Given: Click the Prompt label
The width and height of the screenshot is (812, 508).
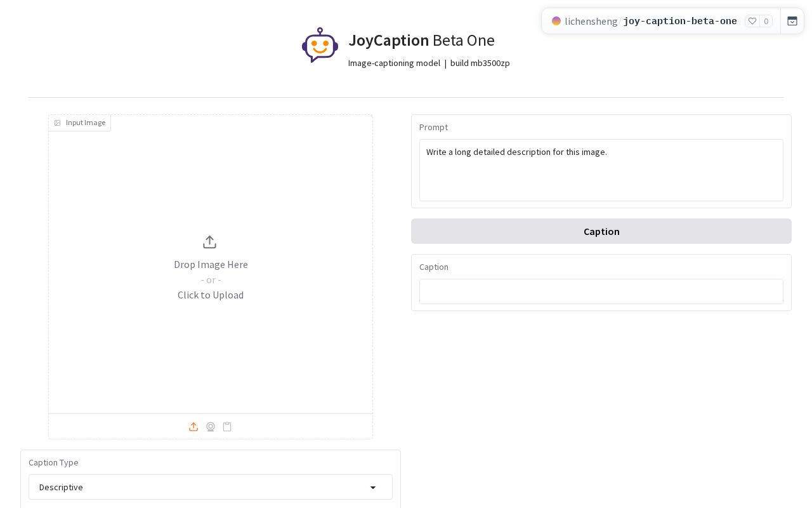Looking at the screenshot, I should (433, 127).
